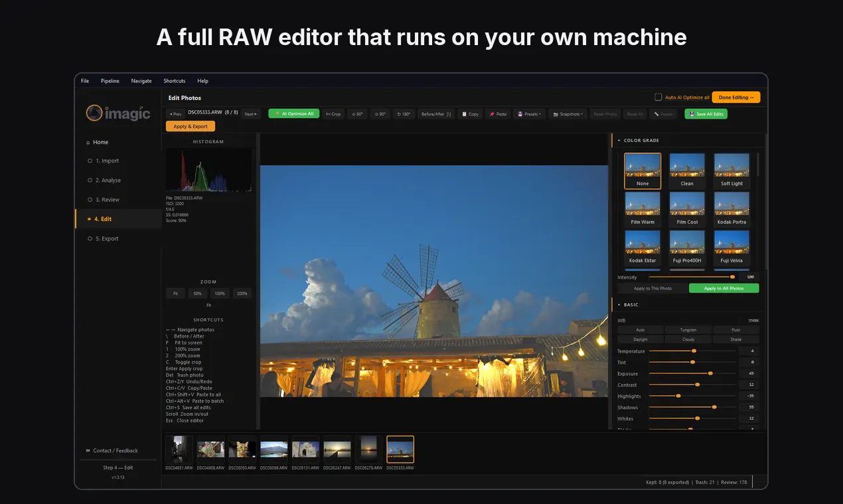
Task: Open the DSC05050.ARW cat thumbnail
Action: [242, 450]
